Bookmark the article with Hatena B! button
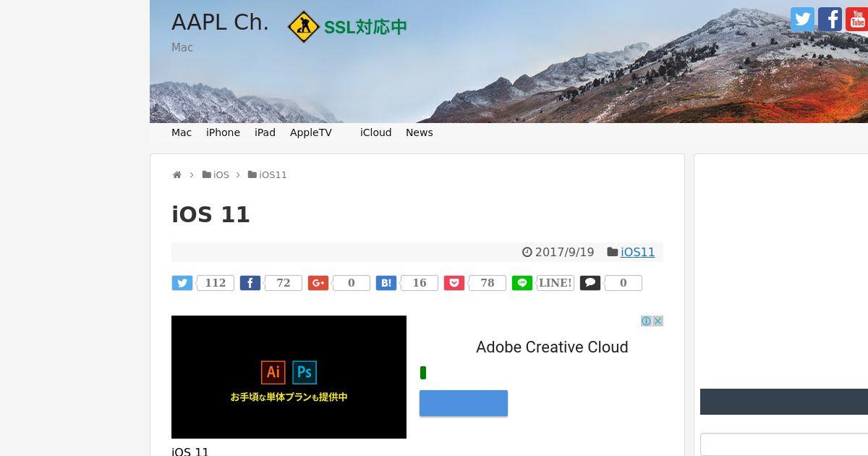868x456 pixels. click(x=386, y=283)
